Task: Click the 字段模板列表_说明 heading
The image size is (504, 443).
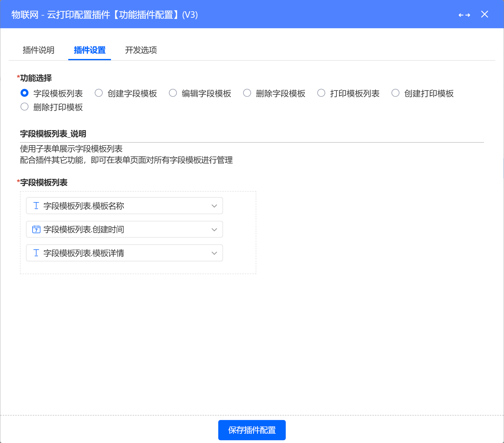Action: click(x=53, y=134)
